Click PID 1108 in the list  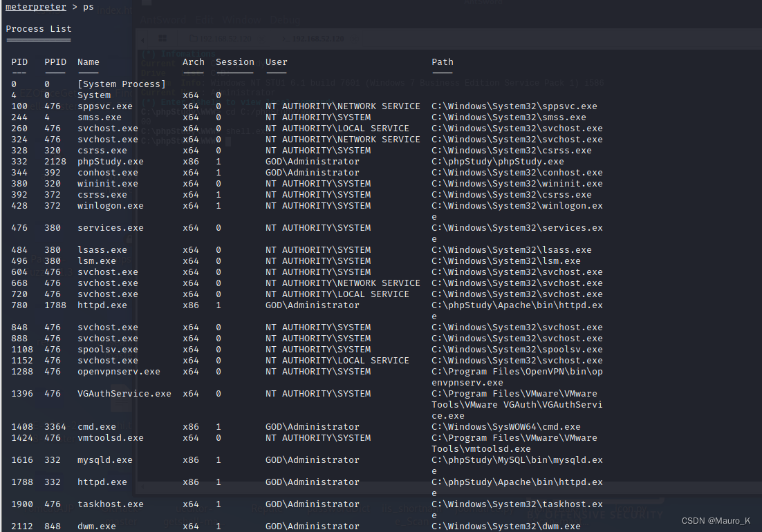22,350
